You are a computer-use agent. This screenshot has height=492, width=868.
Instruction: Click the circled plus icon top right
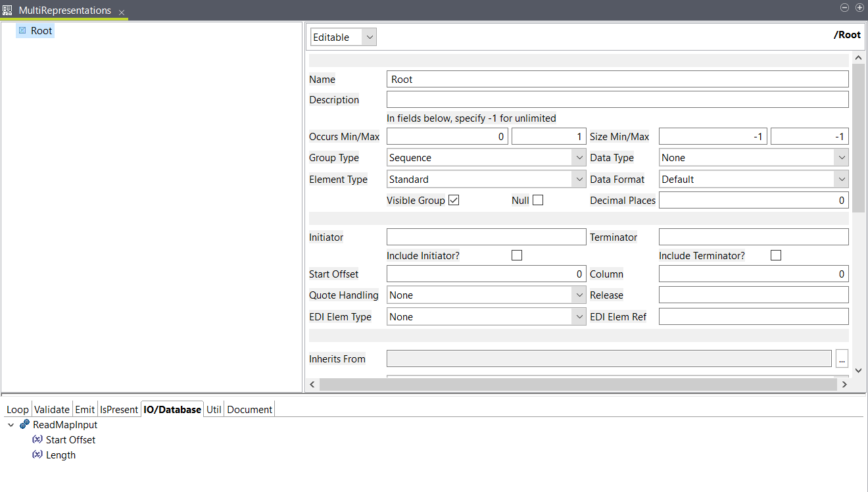(x=859, y=7)
